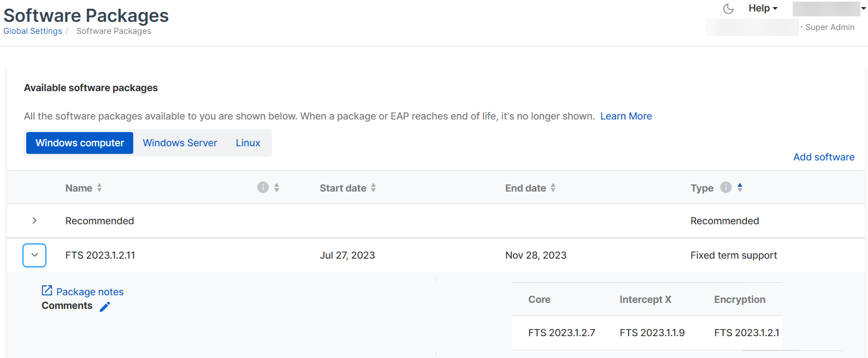
Task: Open the user account dropdown arrow
Action: (x=863, y=8)
